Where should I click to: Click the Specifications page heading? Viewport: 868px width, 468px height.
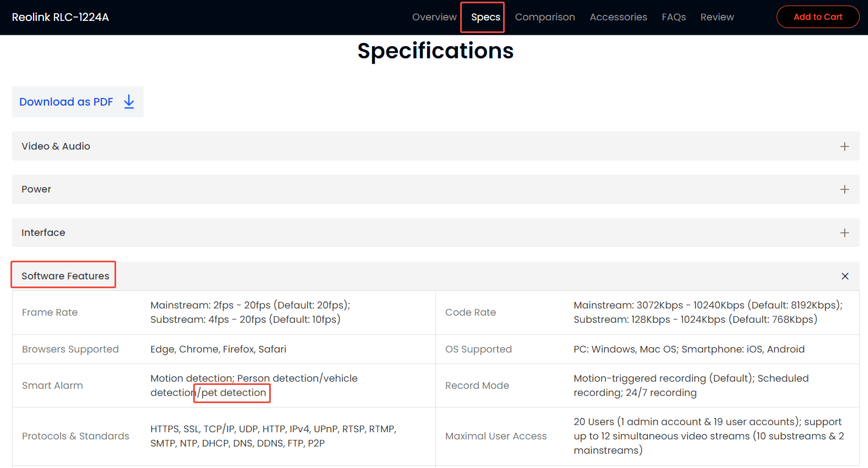435,51
